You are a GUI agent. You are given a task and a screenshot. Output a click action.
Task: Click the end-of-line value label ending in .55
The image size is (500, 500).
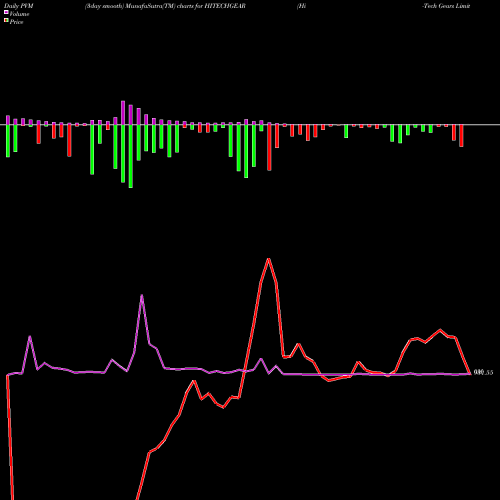483,373
